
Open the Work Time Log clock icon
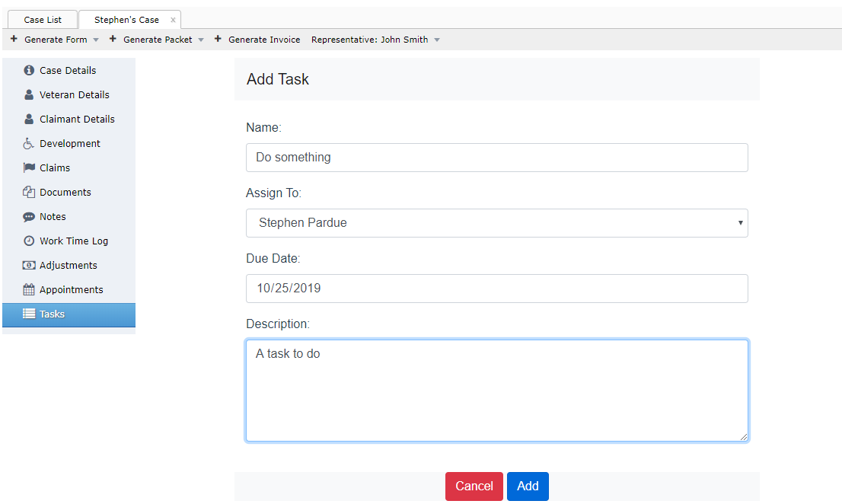[x=28, y=241]
